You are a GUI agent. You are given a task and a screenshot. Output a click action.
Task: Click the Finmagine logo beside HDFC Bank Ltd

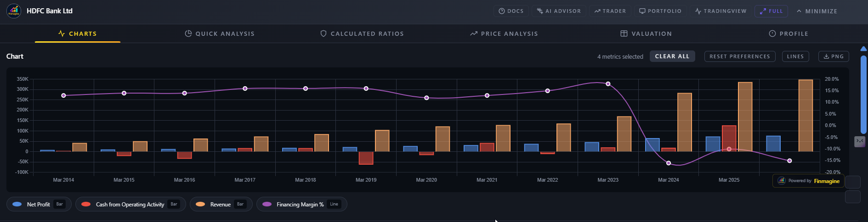pyautogui.click(x=14, y=11)
